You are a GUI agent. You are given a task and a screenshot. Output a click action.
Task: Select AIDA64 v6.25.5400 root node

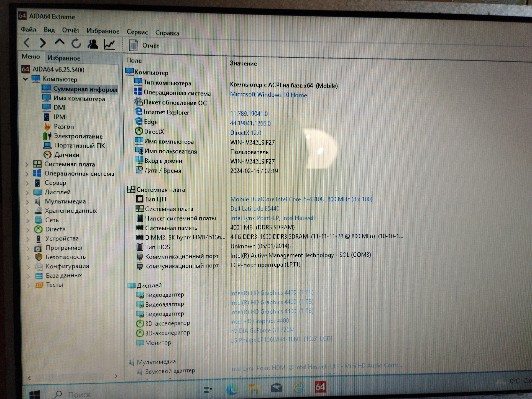tap(53, 70)
